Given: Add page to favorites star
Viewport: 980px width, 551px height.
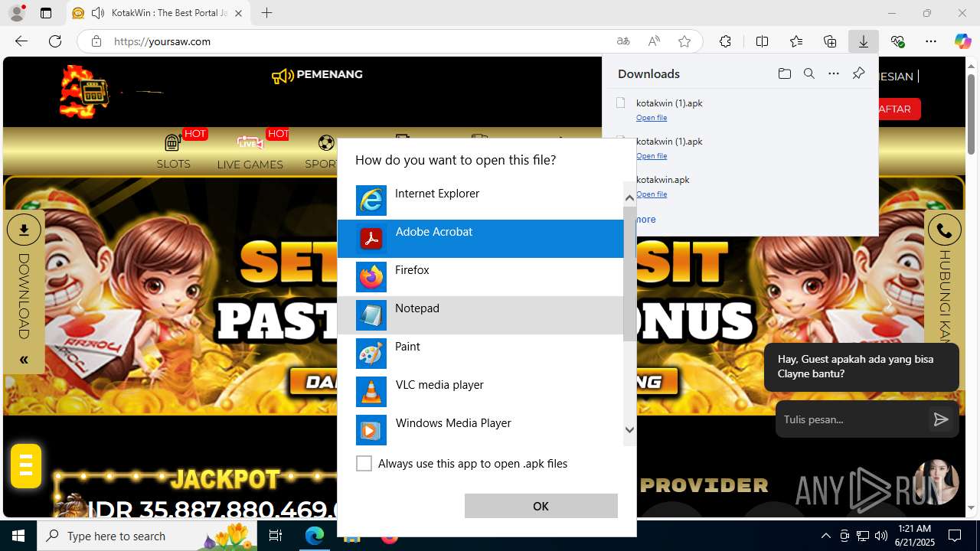Looking at the screenshot, I should point(684,41).
